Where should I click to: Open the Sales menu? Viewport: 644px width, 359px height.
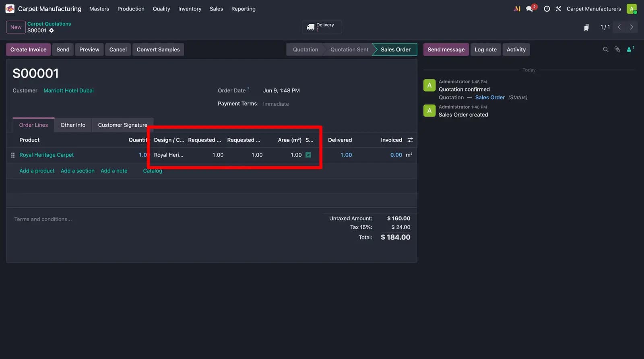(x=216, y=8)
